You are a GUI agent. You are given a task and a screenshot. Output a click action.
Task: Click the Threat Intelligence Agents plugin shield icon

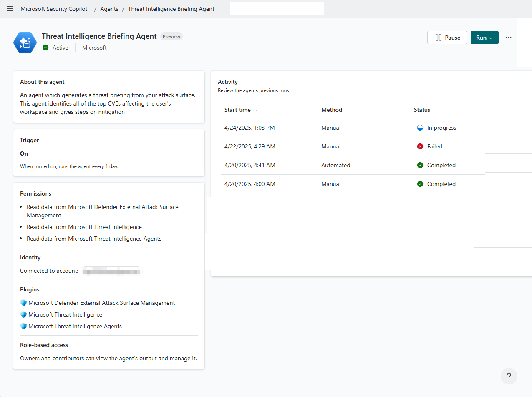23,327
